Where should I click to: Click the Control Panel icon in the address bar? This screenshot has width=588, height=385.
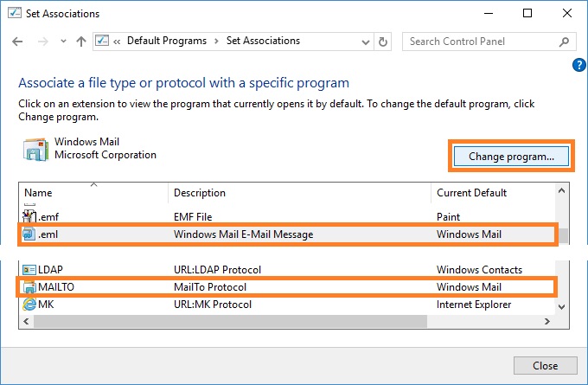coord(102,41)
